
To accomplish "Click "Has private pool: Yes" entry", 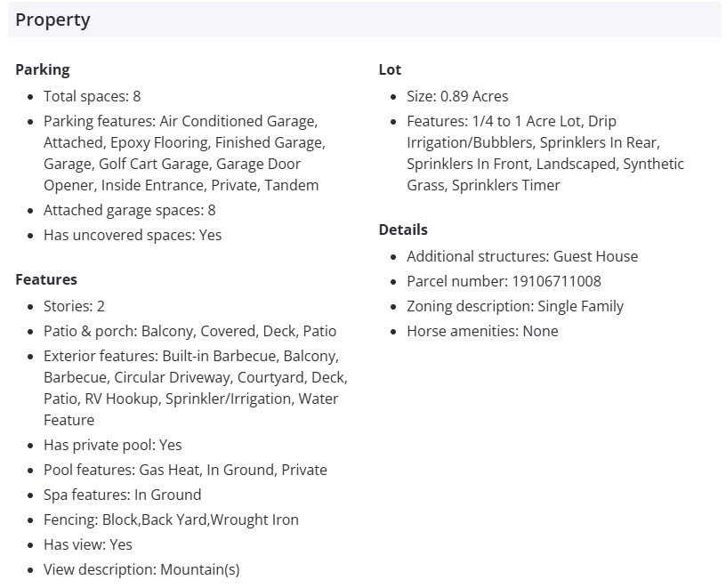I will tap(113, 445).
